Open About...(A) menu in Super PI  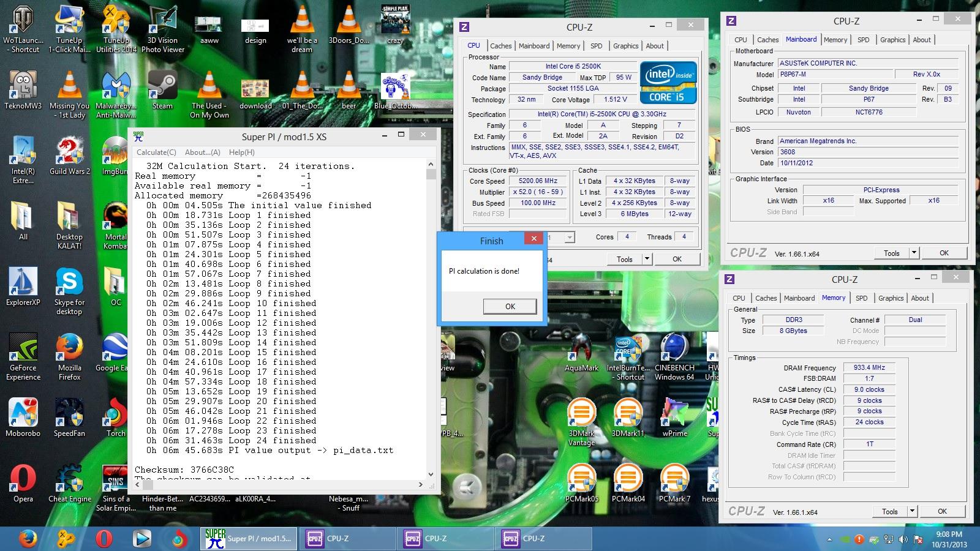point(203,152)
